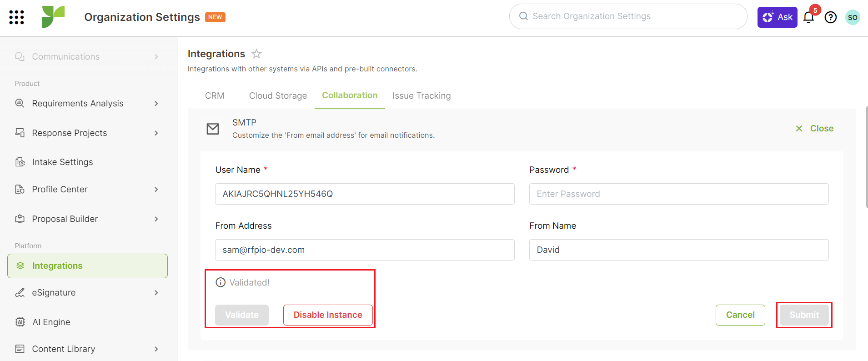Open notifications bell with 5 alerts
Screen dimensions: 868x361
click(x=809, y=17)
